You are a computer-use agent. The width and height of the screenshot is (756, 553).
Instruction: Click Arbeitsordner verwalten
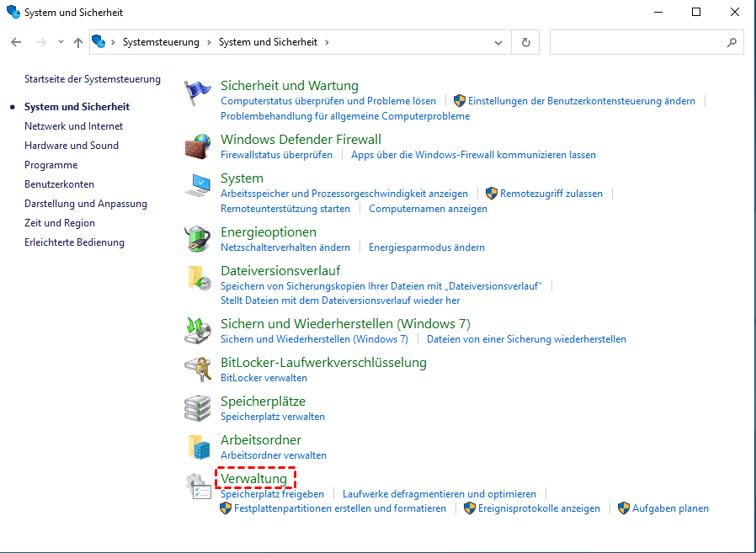pos(274,455)
